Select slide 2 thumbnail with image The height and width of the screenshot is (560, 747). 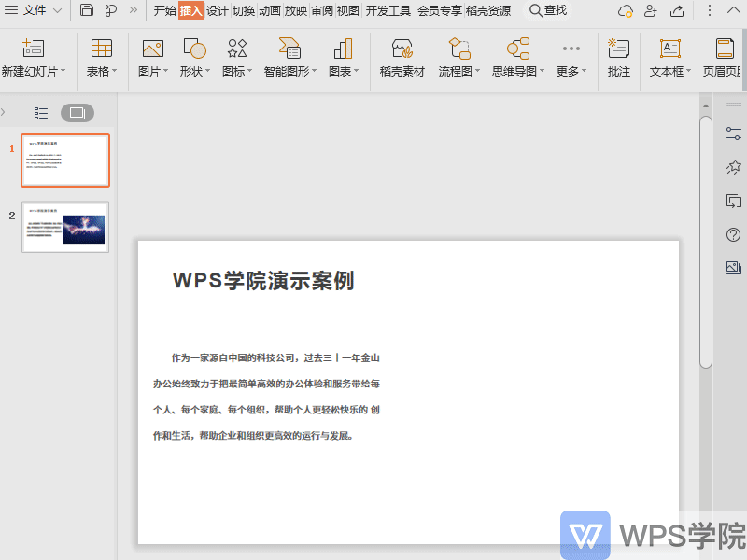pyautogui.click(x=65, y=227)
